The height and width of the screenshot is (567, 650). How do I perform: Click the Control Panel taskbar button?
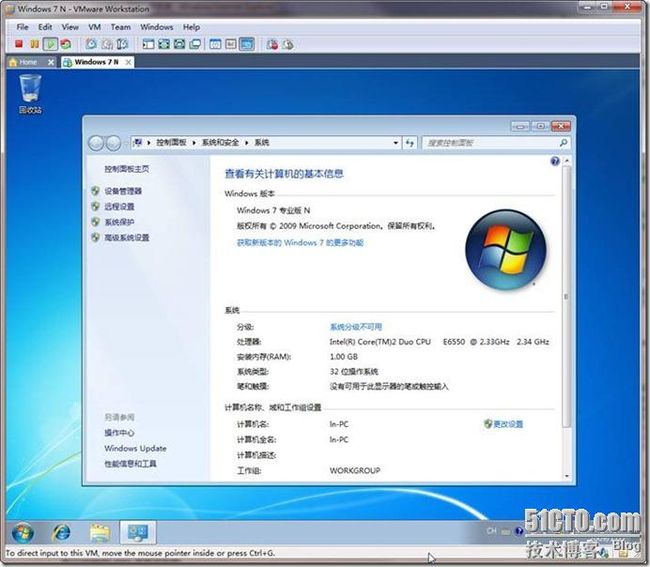(x=138, y=533)
